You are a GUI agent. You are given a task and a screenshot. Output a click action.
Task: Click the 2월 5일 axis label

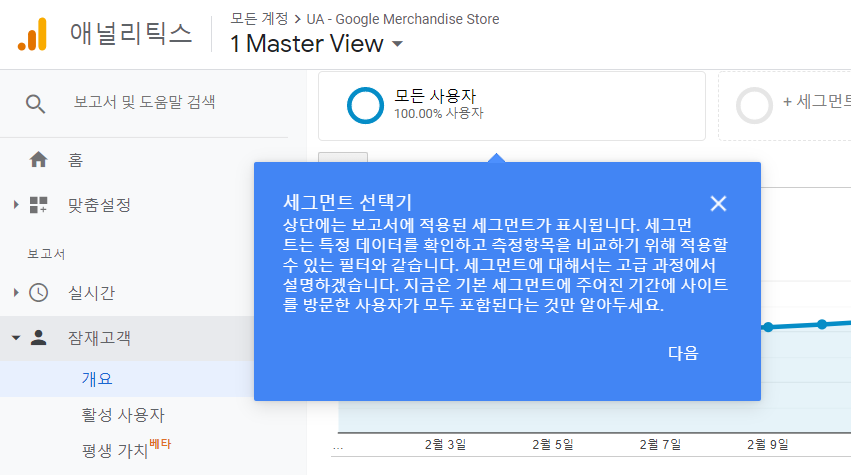click(552, 445)
